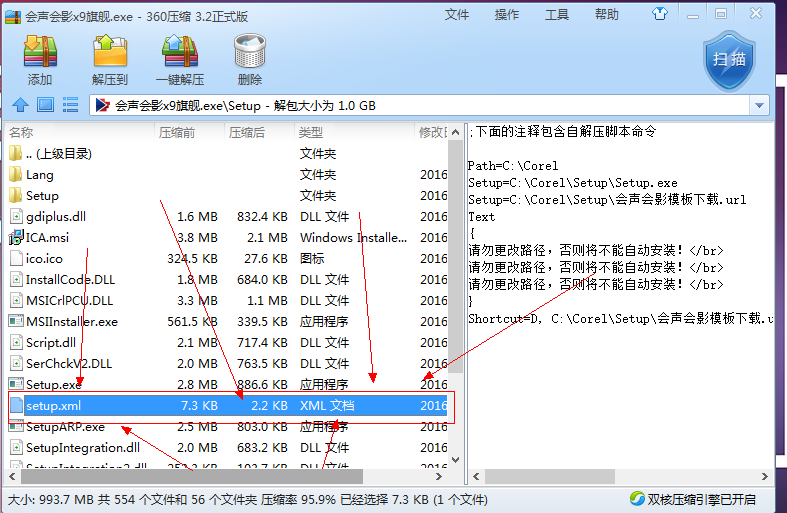Click the 扫描 shield scan button
Viewport: 787px width, 513px height.
(x=729, y=61)
